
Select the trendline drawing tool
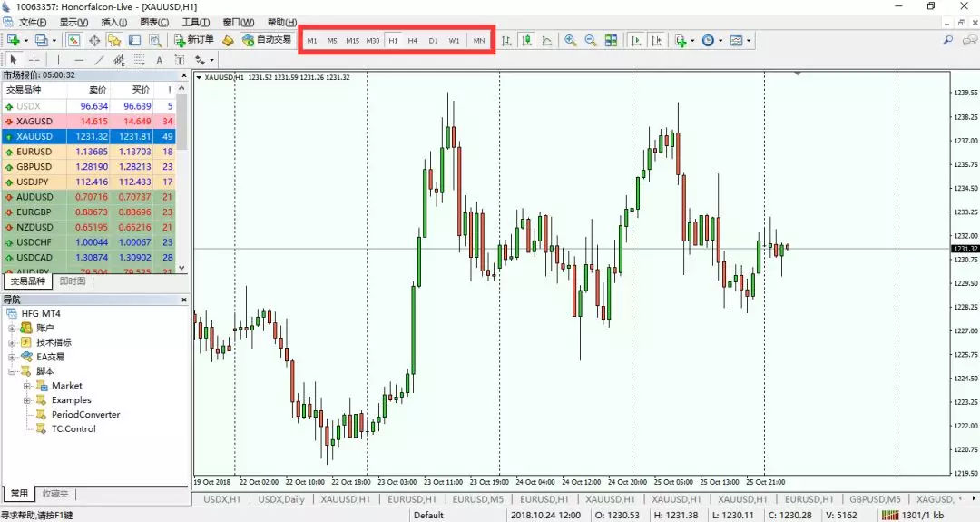[101, 60]
